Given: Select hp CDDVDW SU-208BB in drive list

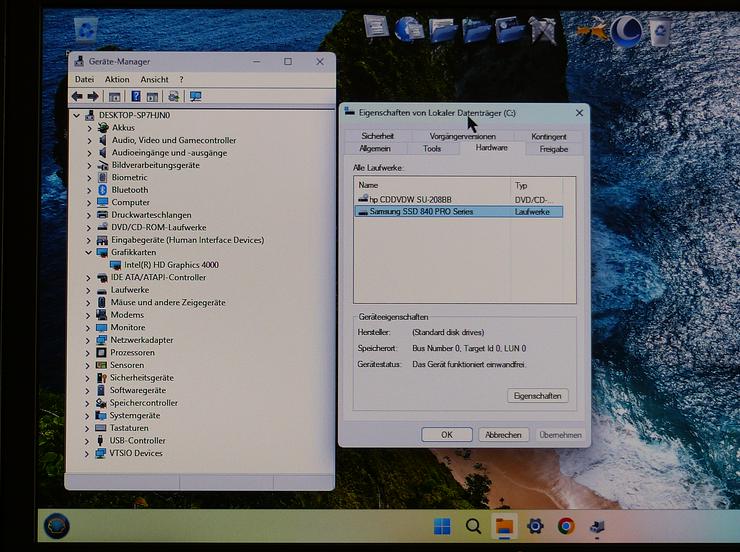Looking at the screenshot, I should pos(458,200).
